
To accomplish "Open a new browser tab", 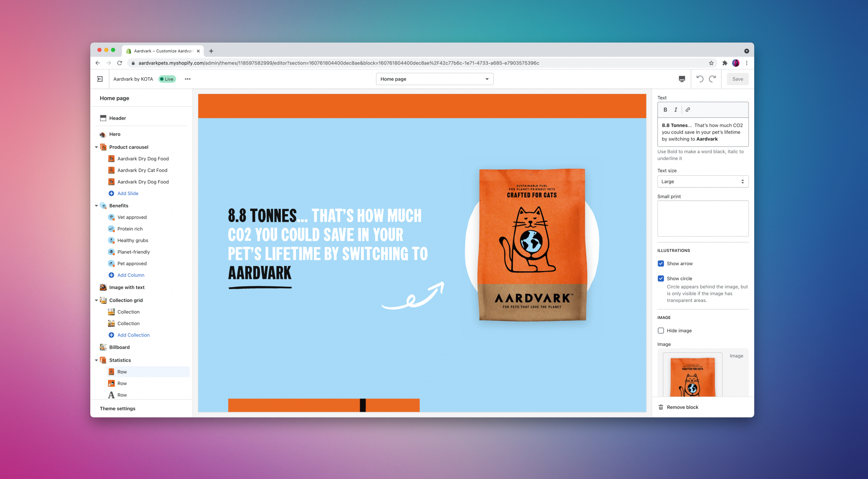I will 211,51.
